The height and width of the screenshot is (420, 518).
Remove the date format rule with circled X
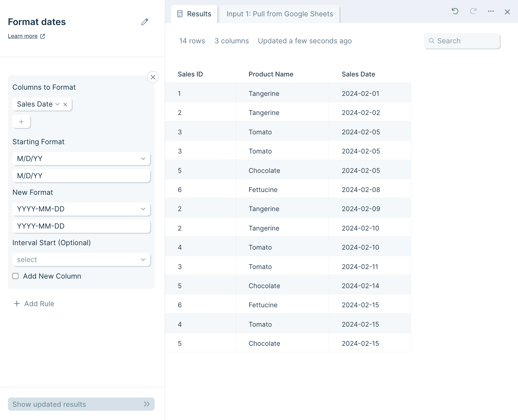point(153,77)
